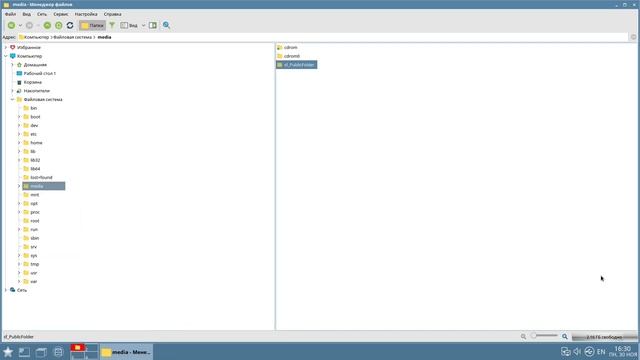
Task: Go to the home folder icon
Action: pos(59,25)
